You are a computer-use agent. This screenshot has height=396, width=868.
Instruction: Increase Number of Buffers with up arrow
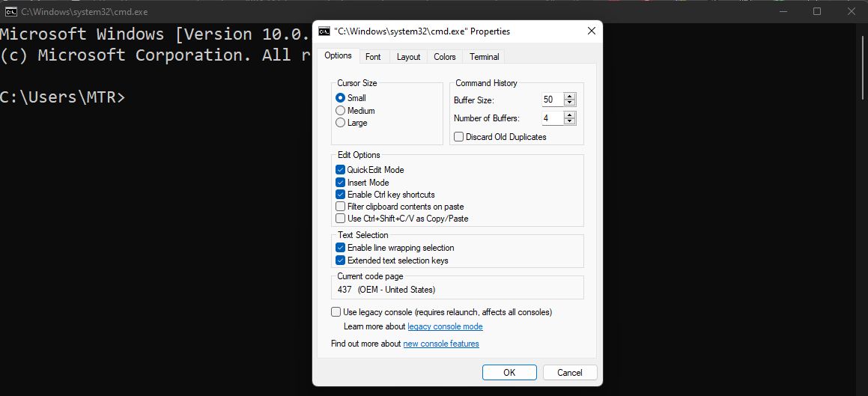(x=570, y=115)
